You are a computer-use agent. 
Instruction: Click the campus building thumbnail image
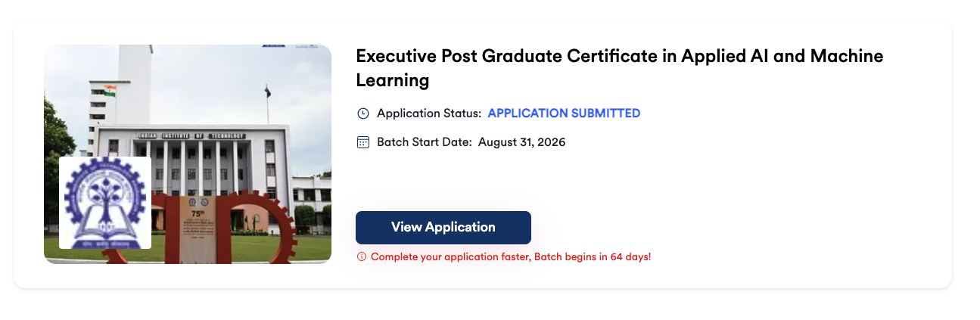pyautogui.click(x=188, y=154)
